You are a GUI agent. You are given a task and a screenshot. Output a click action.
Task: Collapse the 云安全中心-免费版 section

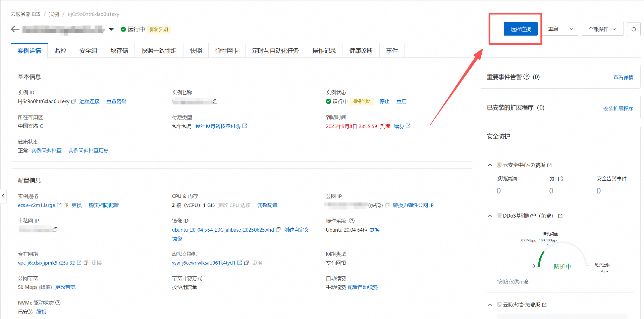coord(490,165)
